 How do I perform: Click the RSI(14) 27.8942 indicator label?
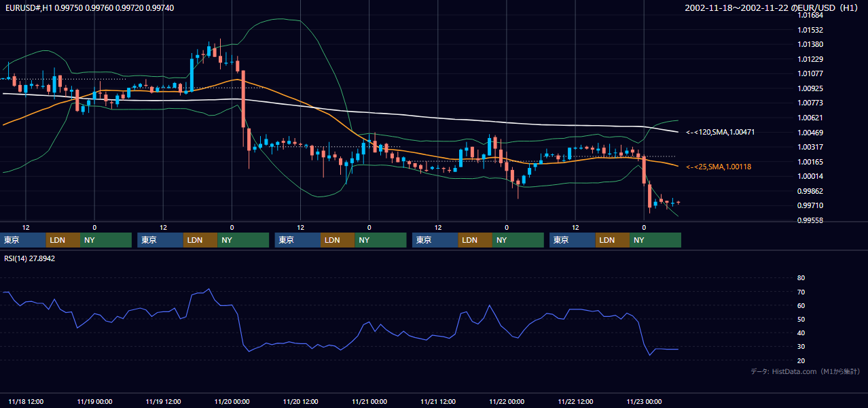pyautogui.click(x=30, y=258)
